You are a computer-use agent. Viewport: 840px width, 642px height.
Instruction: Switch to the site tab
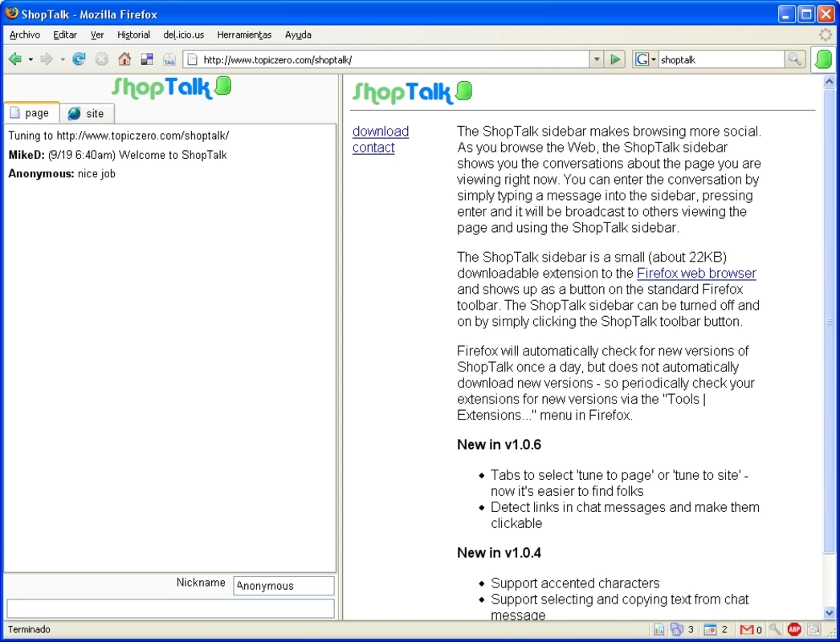(x=87, y=113)
